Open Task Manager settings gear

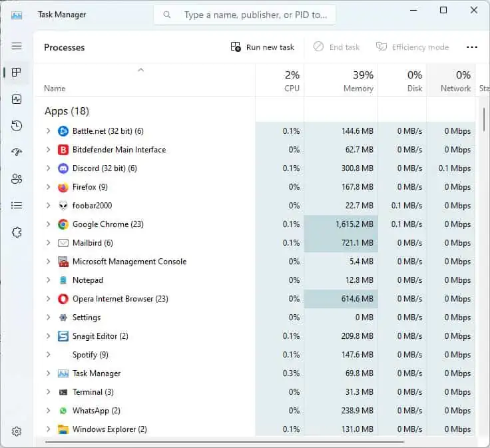[x=17, y=431]
